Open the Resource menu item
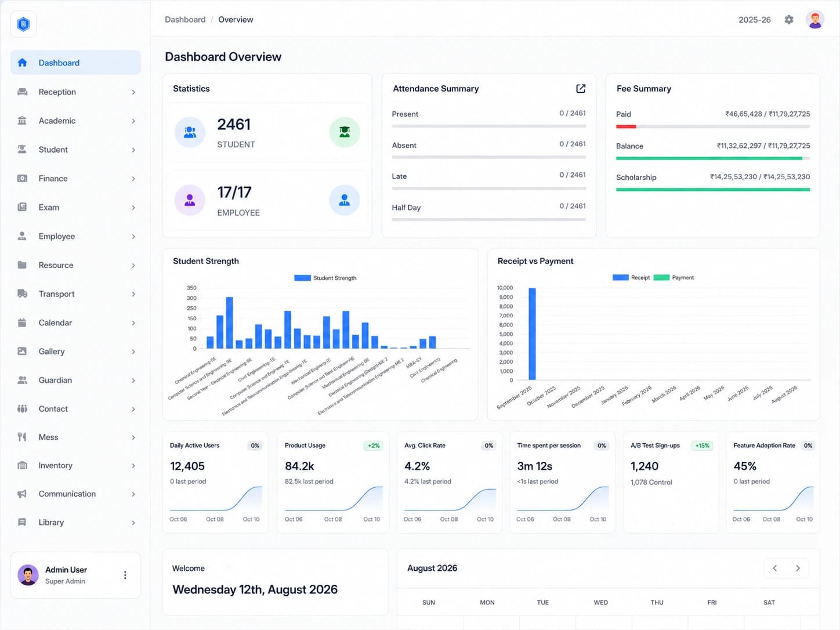The width and height of the screenshot is (840, 630). pyautogui.click(x=75, y=265)
